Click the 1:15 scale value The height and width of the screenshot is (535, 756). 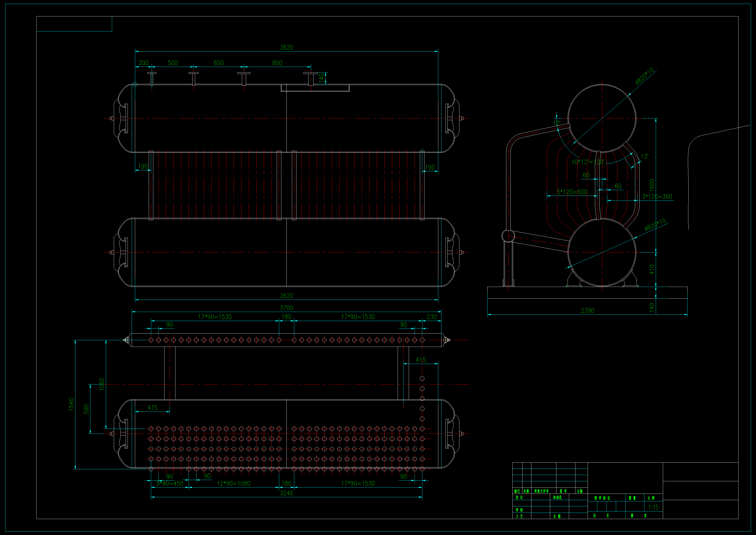[653, 507]
